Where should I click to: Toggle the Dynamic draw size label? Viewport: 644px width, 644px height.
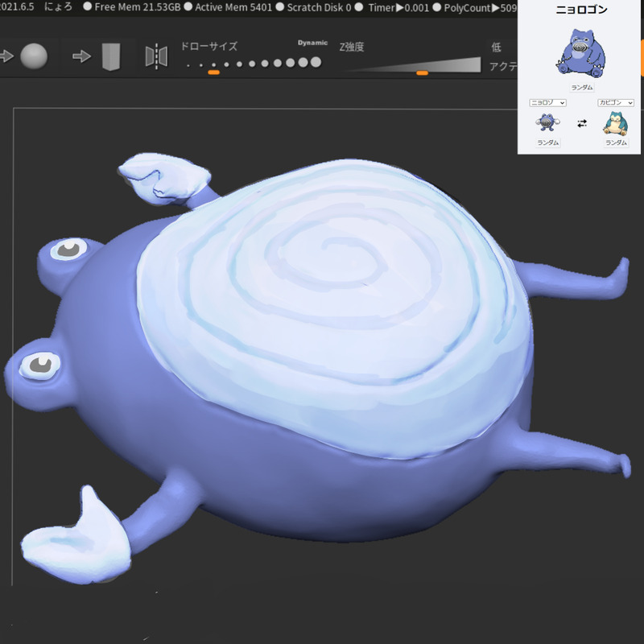tap(312, 43)
